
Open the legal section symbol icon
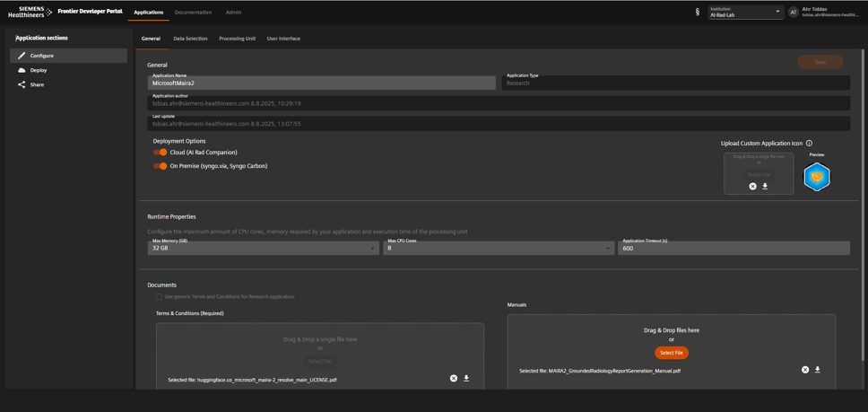pos(697,12)
